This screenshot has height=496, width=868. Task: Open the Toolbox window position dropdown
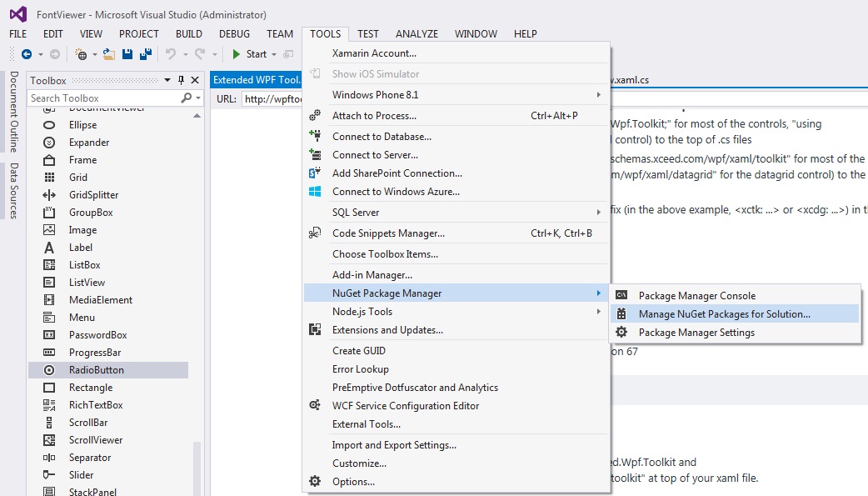(x=167, y=80)
